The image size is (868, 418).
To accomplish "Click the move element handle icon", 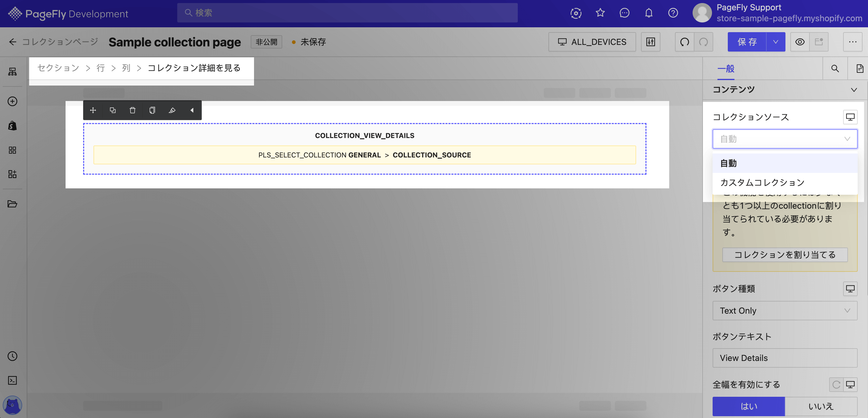I will 93,110.
